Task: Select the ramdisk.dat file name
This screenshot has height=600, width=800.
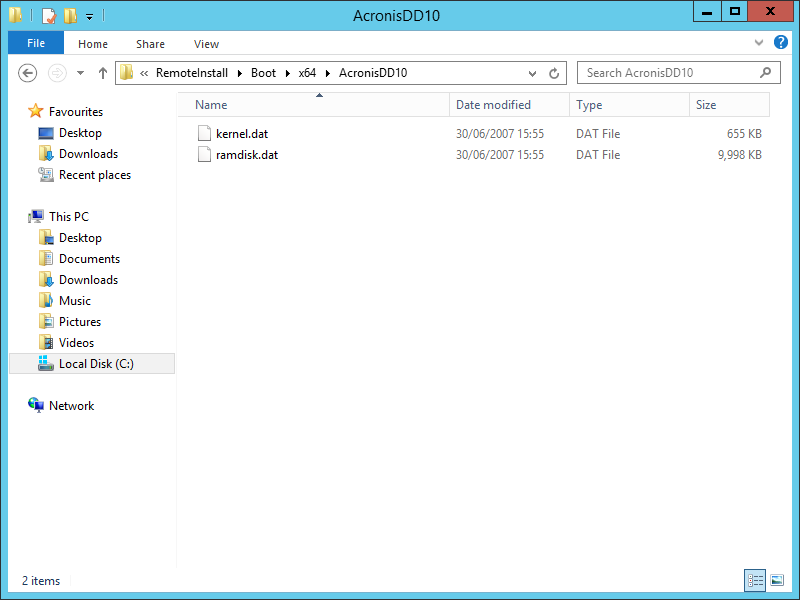Action: (247, 155)
